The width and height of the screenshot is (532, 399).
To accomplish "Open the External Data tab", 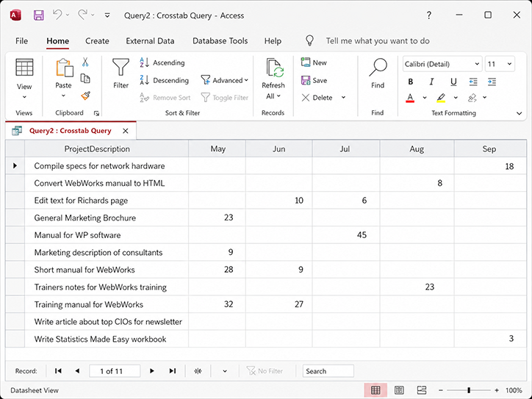I will coord(150,41).
